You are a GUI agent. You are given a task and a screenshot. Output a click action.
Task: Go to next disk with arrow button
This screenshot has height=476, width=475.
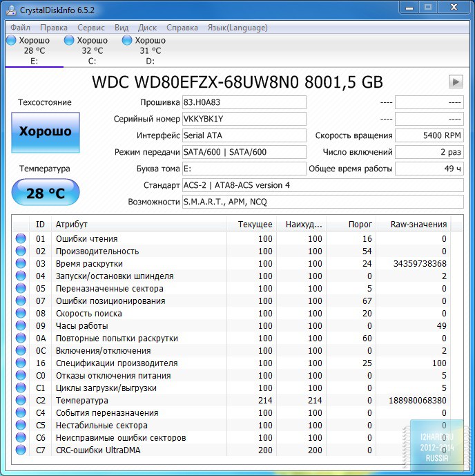point(456,82)
